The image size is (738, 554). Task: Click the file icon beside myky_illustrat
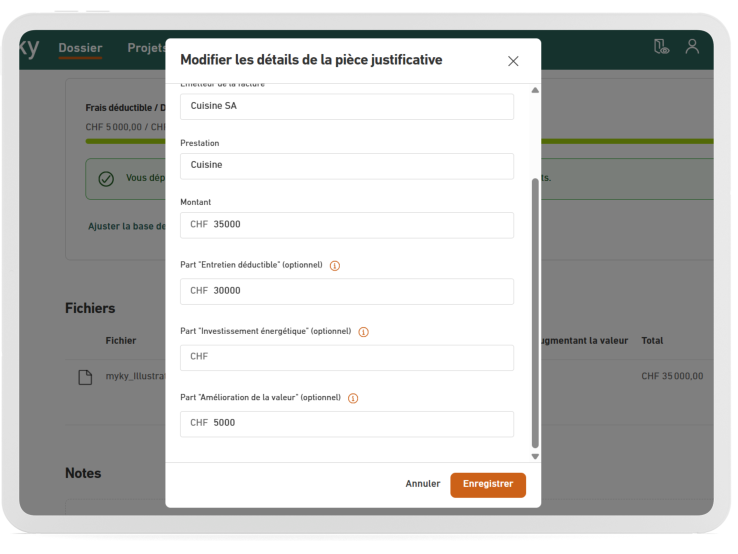click(x=86, y=376)
